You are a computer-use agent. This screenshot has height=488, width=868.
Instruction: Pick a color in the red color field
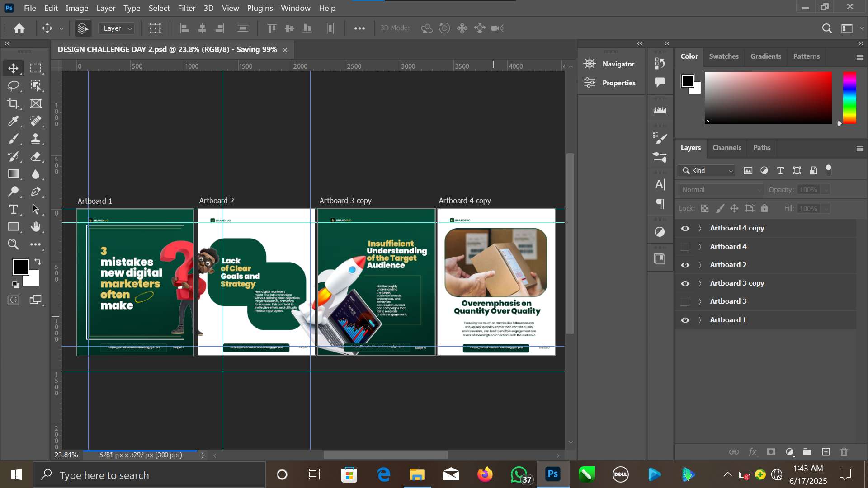768,98
